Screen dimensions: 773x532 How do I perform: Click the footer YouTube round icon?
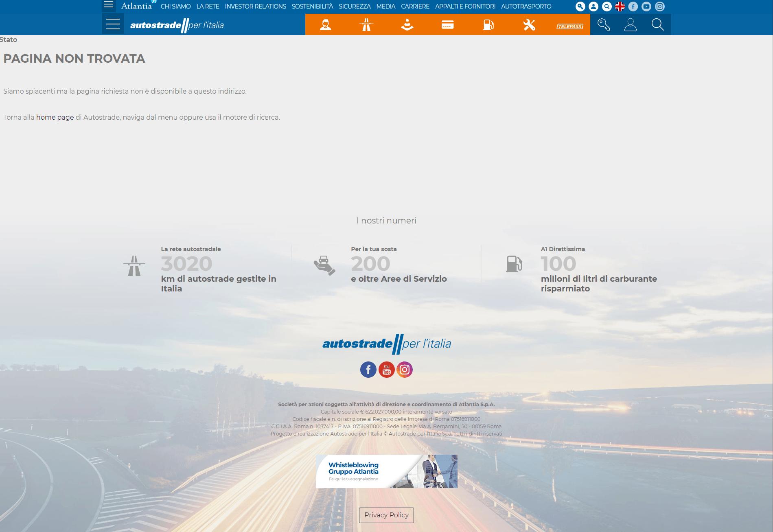pyautogui.click(x=386, y=370)
